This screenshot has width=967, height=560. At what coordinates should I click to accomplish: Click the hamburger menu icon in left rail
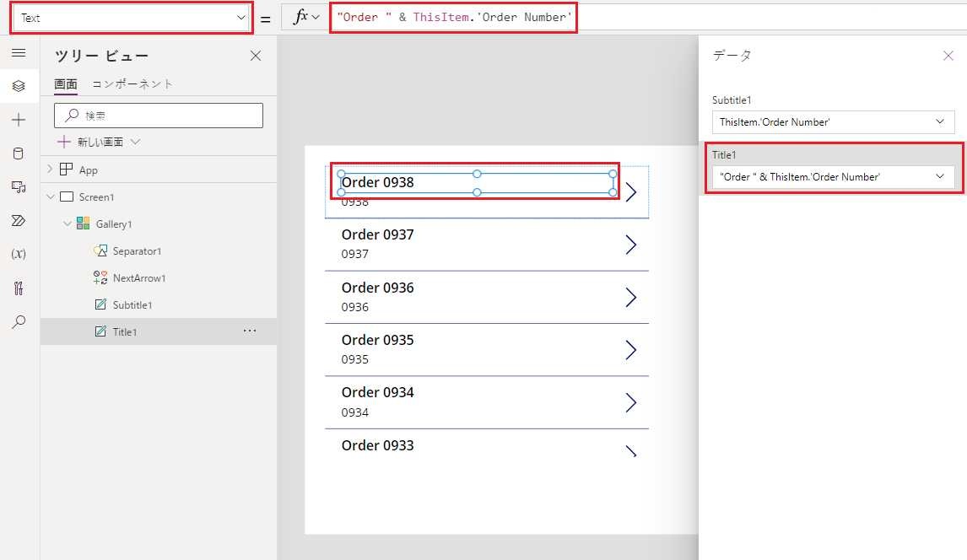pyautogui.click(x=19, y=52)
